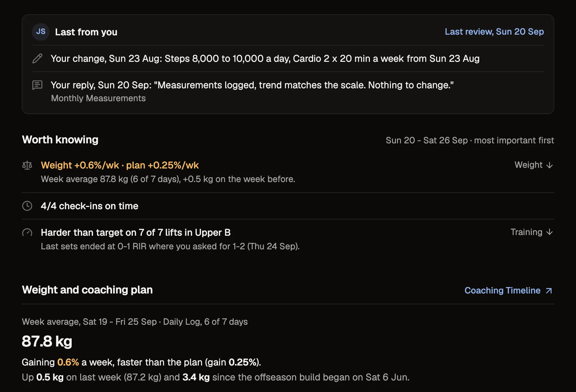Click the down arrow next to Weight
Image resolution: width=576 pixels, height=392 pixels.
tap(550, 165)
